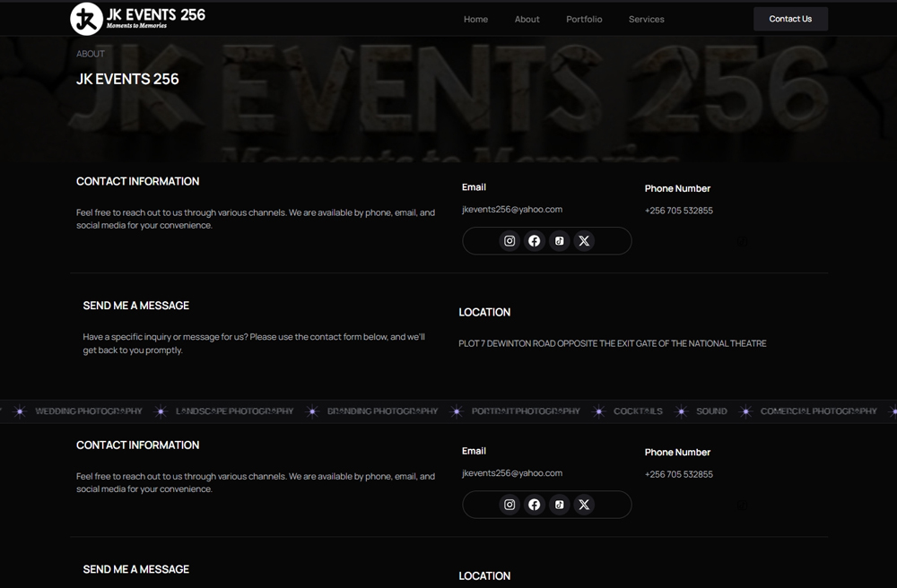Click the ABOUT breadcrumb label above the title
The width and height of the screenshot is (897, 588).
[91, 54]
